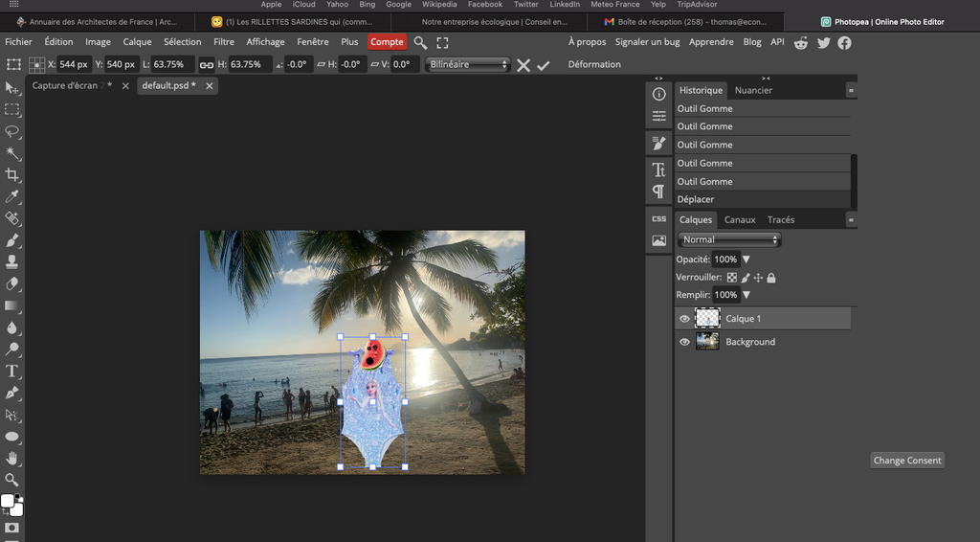The height and width of the screenshot is (542, 980).
Task: Open the search magnifier in menu bar
Action: pos(420,42)
